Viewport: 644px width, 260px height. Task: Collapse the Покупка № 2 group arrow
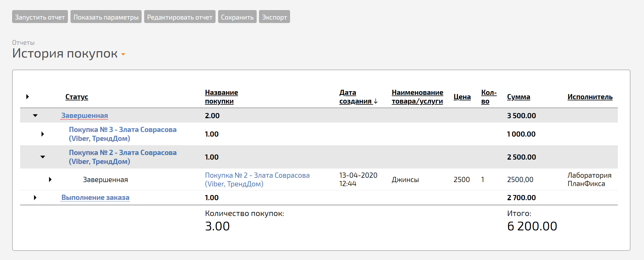[43, 157]
